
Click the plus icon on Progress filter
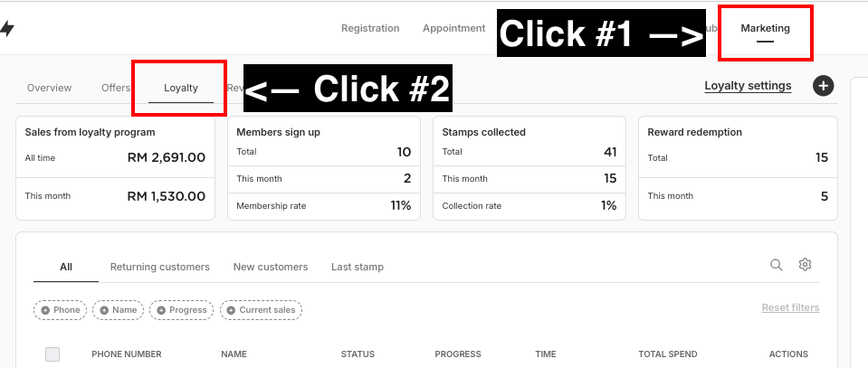click(161, 310)
